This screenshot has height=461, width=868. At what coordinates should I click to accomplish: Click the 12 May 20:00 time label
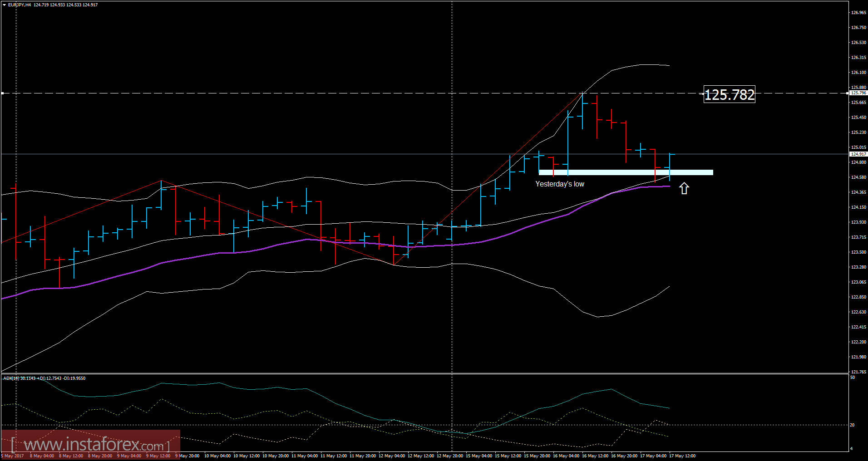tap(450, 456)
